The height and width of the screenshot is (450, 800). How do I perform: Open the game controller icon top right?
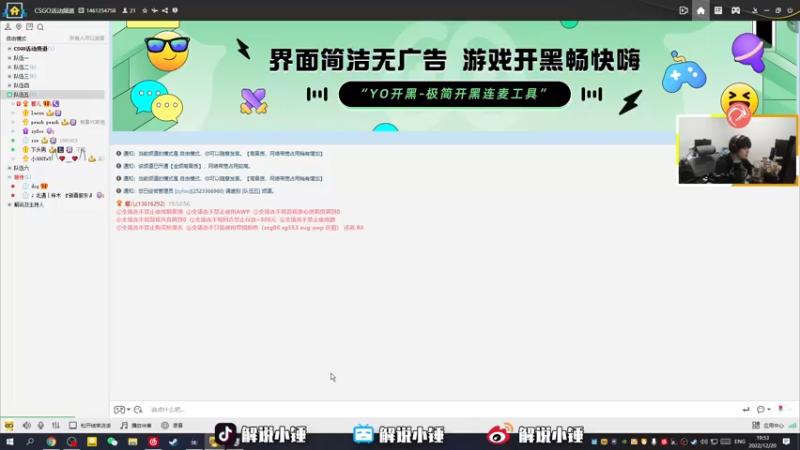pos(735,10)
